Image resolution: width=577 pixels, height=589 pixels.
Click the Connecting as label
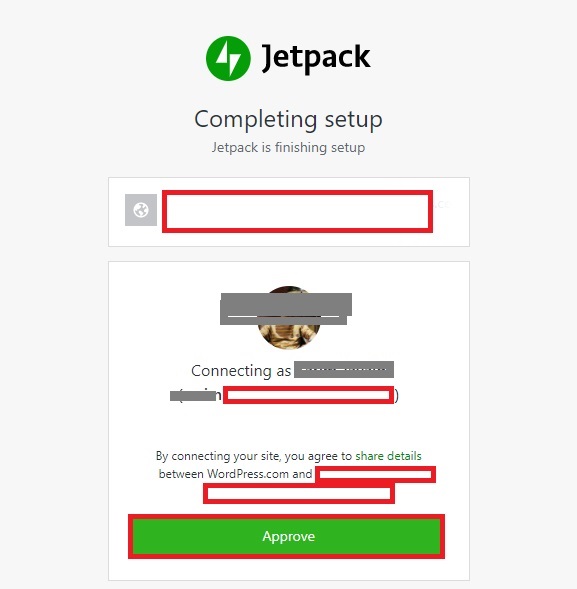click(x=241, y=371)
